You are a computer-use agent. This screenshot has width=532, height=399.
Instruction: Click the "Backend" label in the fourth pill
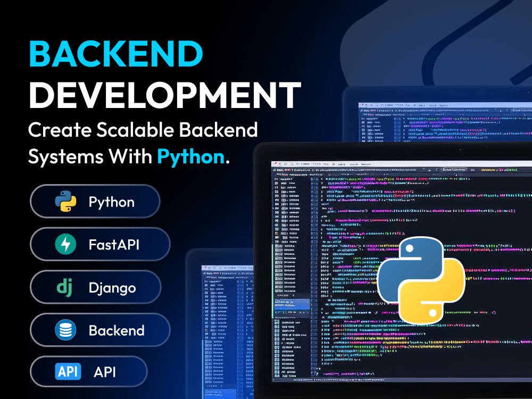coord(117,330)
